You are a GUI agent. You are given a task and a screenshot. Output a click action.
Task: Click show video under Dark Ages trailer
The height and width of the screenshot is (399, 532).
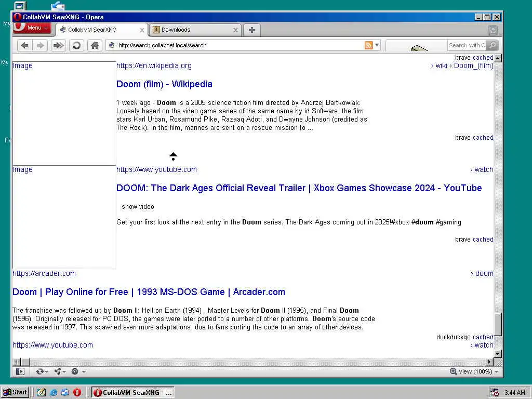click(x=138, y=207)
